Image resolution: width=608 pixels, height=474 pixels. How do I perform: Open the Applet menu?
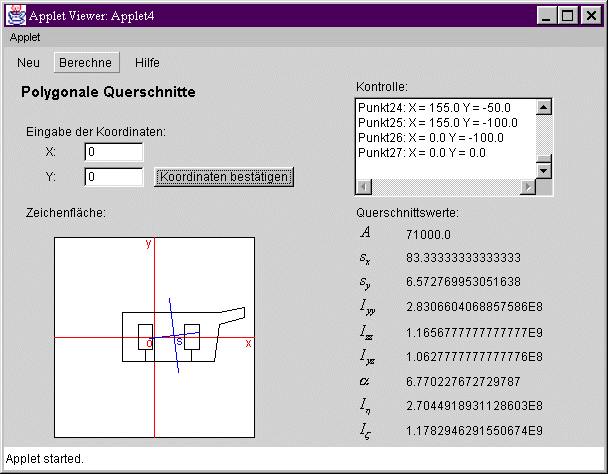tap(25, 37)
